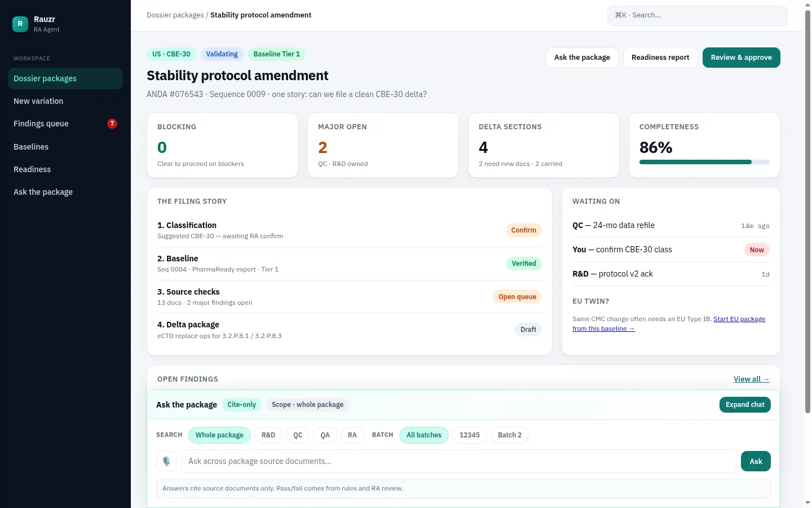The width and height of the screenshot is (812, 508).
Task: Focus the search field at top
Action: point(697,15)
